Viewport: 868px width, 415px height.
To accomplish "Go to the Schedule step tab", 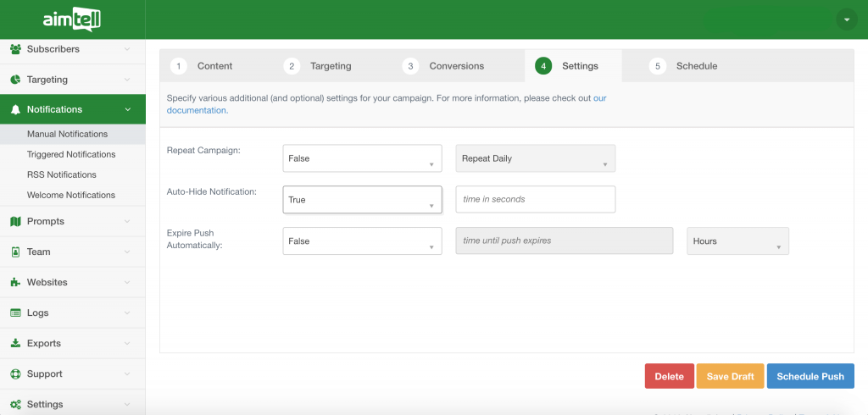I will click(x=695, y=66).
